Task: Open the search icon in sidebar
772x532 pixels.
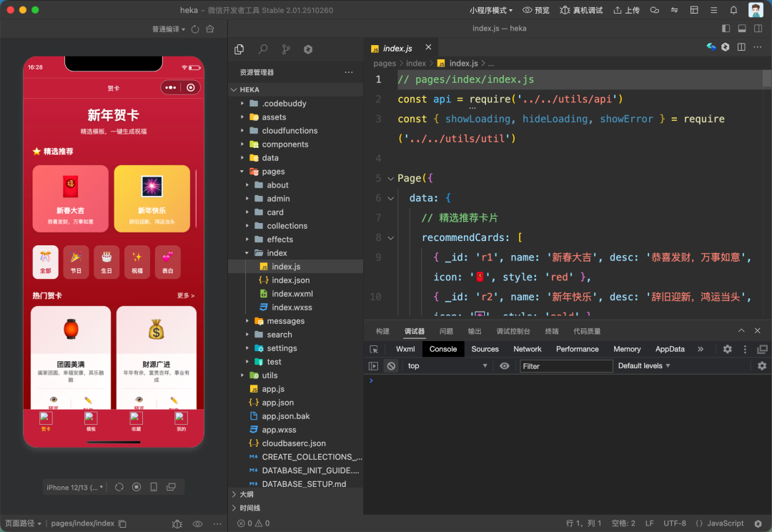Action: (263, 49)
